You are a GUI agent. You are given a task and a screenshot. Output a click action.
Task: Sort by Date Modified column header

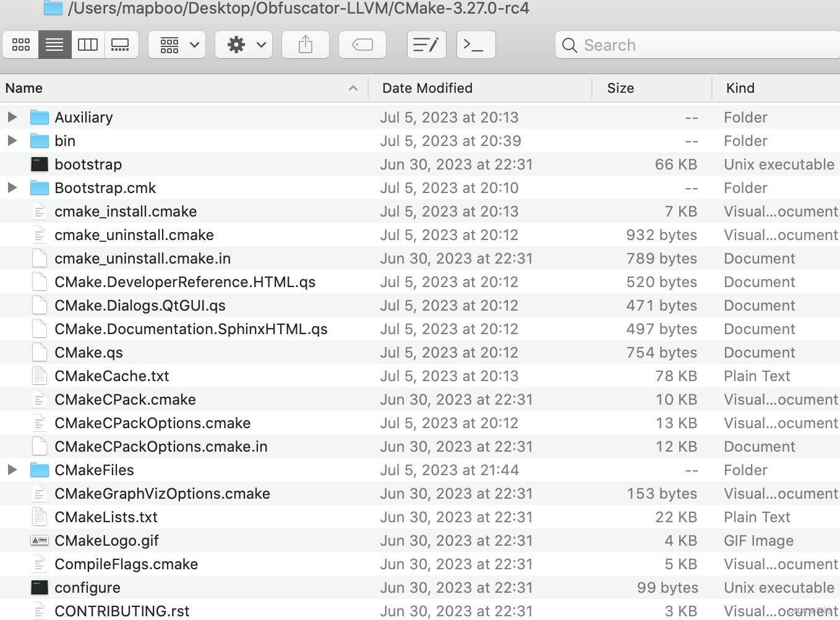click(x=481, y=88)
